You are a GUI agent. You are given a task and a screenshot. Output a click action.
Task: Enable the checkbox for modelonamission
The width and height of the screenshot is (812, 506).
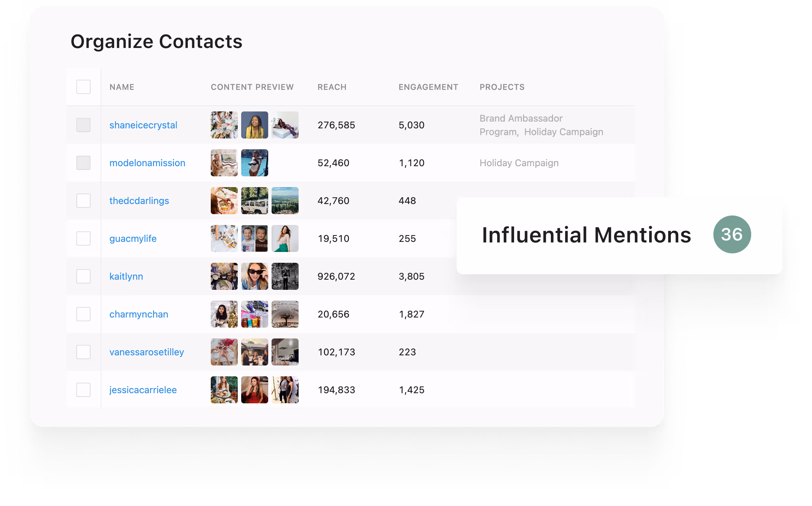(x=83, y=163)
